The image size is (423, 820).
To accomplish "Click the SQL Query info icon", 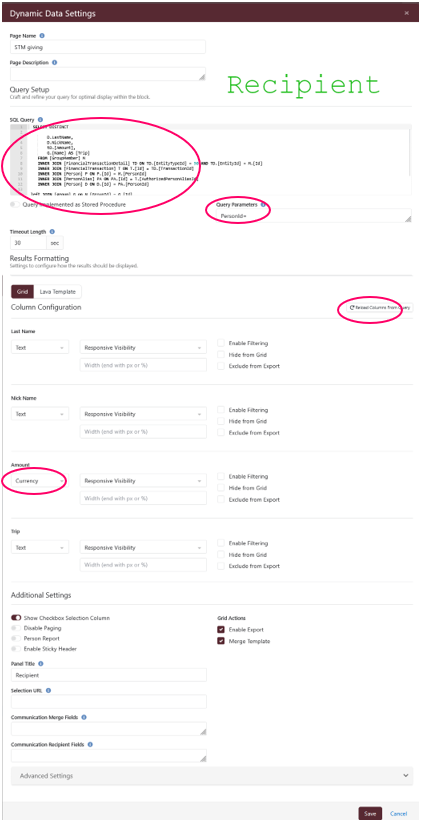I will point(40,120).
